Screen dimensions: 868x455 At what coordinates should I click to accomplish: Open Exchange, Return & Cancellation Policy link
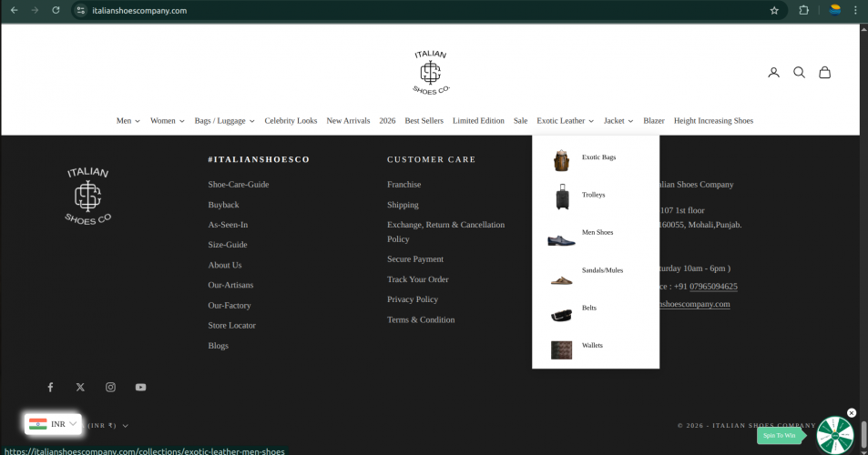pyautogui.click(x=445, y=232)
